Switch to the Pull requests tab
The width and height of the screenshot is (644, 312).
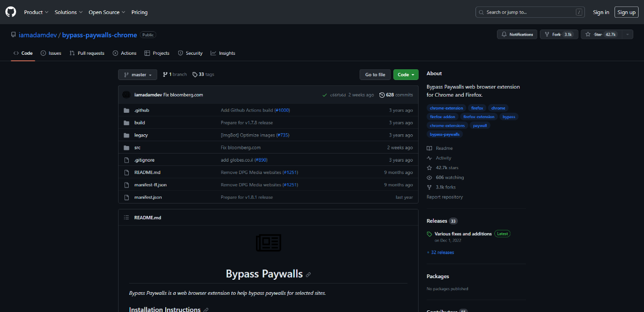tap(87, 53)
